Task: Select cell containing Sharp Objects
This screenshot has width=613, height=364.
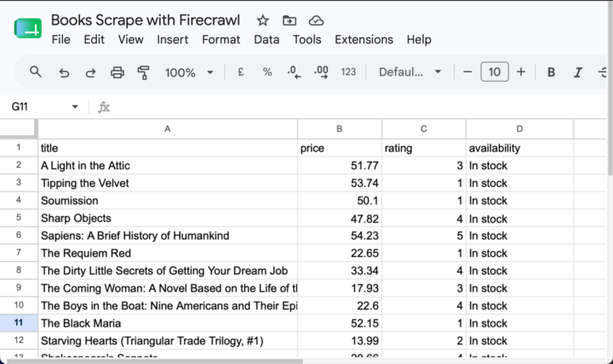Action: [x=168, y=218]
